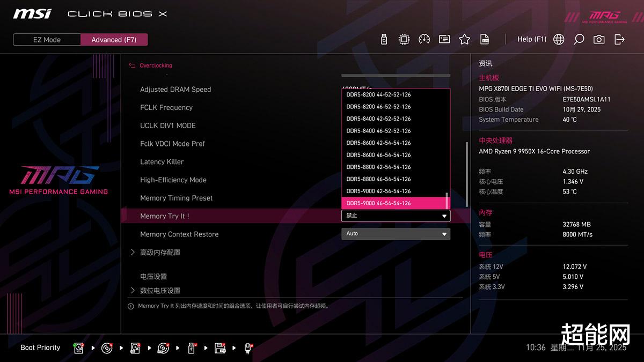Switch to Advanced (F7) tab
644x362 pixels.
pyautogui.click(x=114, y=40)
